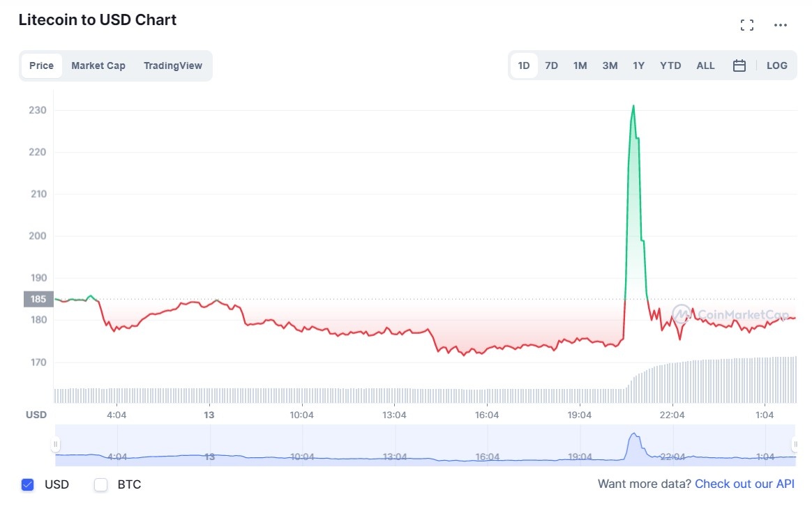Switch to the Price tab
The image size is (812, 513).
(41, 66)
